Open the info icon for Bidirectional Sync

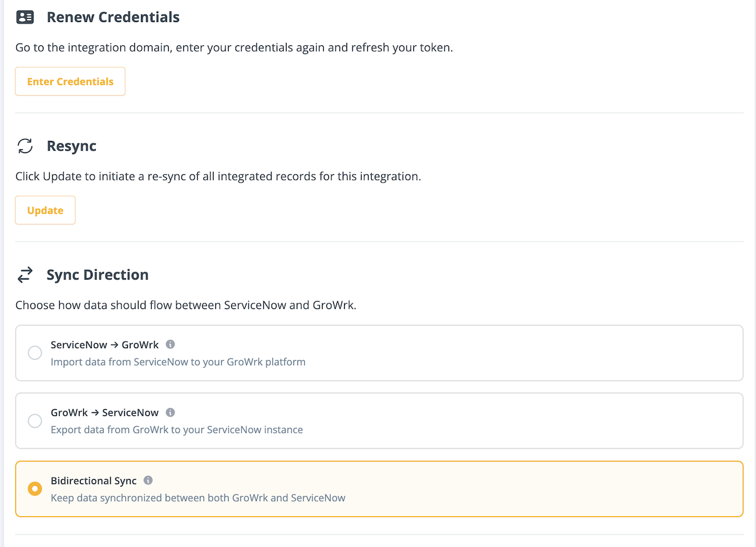[x=148, y=480]
